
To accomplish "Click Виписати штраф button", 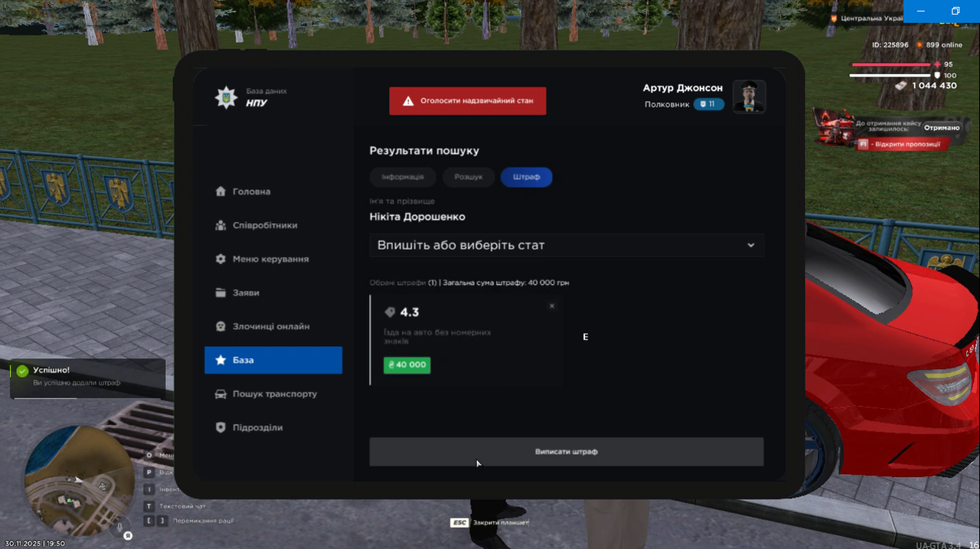I will [567, 452].
